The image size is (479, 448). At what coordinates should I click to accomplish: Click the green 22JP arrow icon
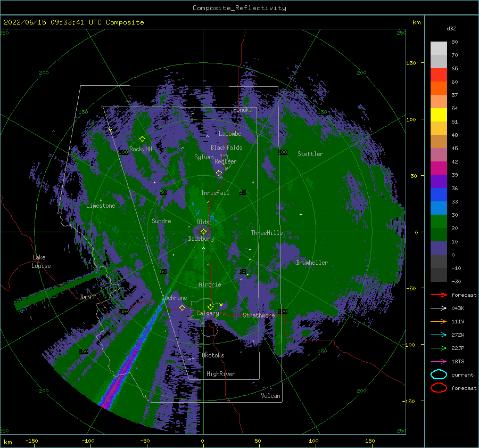pos(439,348)
